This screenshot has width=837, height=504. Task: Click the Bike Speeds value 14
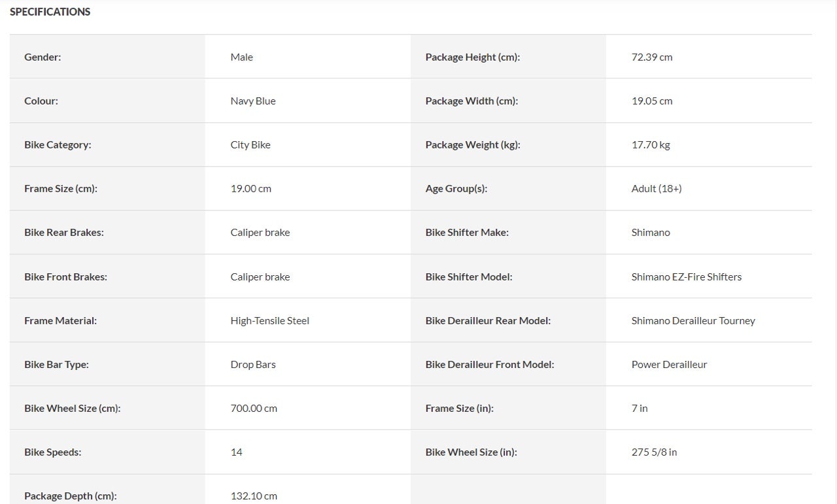tap(237, 452)
